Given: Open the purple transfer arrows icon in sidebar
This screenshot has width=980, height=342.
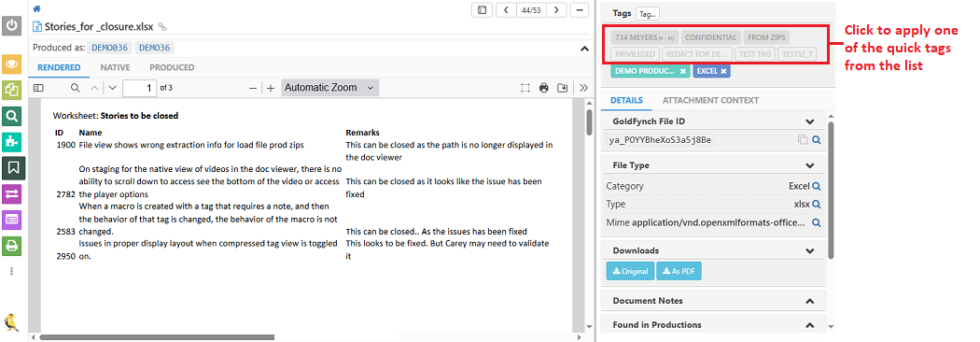Looking at the screenshot, I should click(x=12, y=193).
